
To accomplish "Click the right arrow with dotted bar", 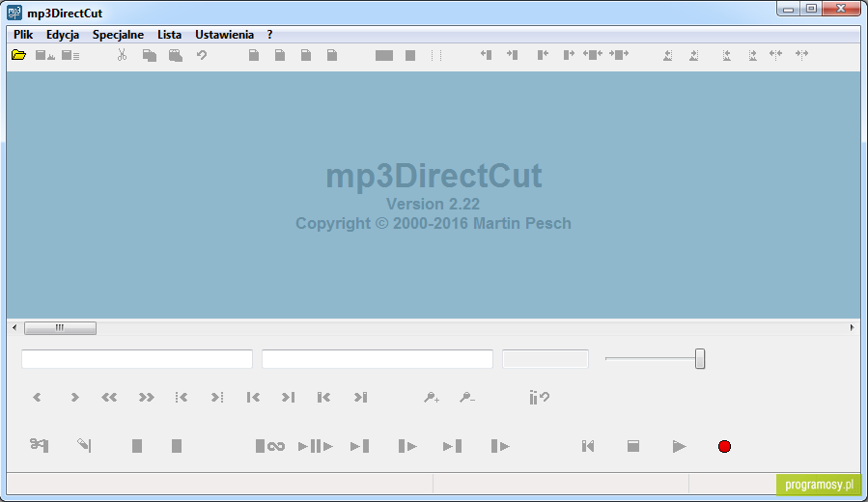I will (217, 398).
